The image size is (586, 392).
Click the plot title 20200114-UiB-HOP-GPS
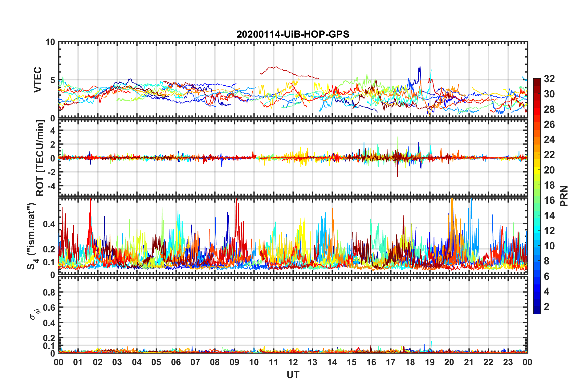click(x=293, y=34)
